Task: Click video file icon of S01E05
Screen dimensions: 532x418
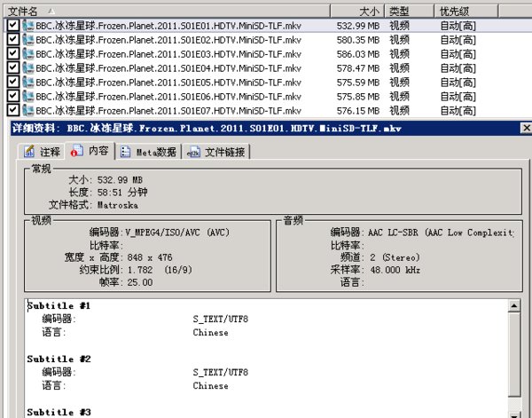Action: (x=28, y=83)
